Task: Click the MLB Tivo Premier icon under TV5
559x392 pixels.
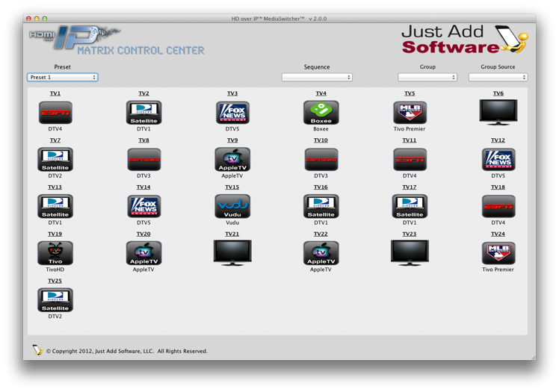Action: [x=410, y=113]
